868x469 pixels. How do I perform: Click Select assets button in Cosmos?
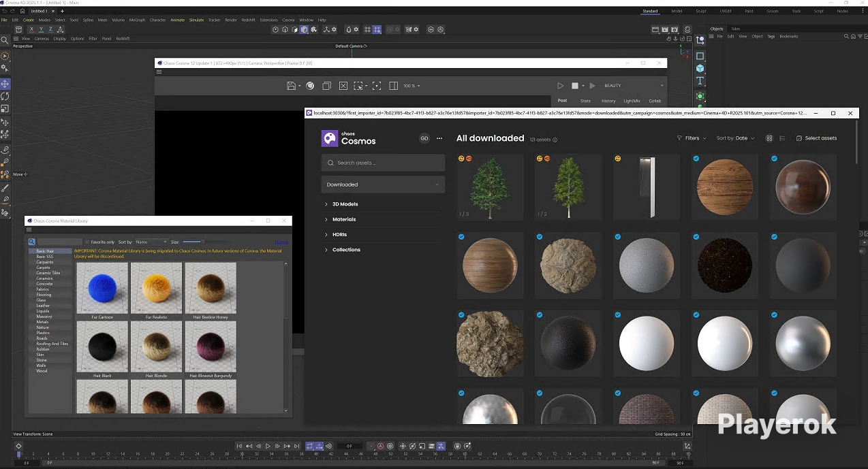(816, 138)
